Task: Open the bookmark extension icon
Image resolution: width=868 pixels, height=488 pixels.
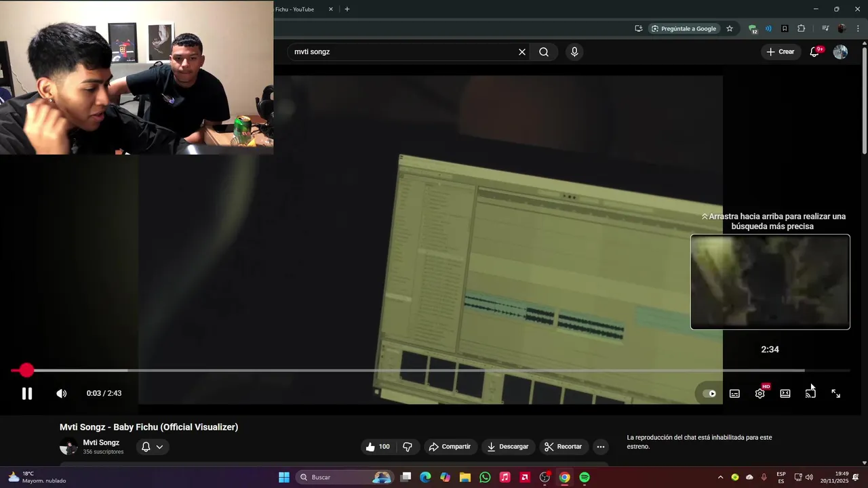Action: tap(785, 28)
